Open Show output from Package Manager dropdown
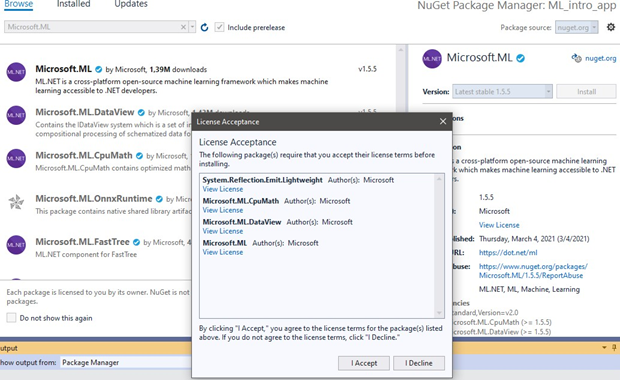This screenshot has height=380, width=620. tap(127, 362)
